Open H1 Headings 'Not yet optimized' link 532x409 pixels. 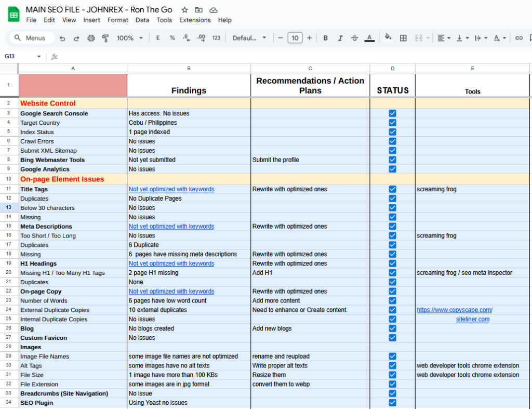pos(171,263)
